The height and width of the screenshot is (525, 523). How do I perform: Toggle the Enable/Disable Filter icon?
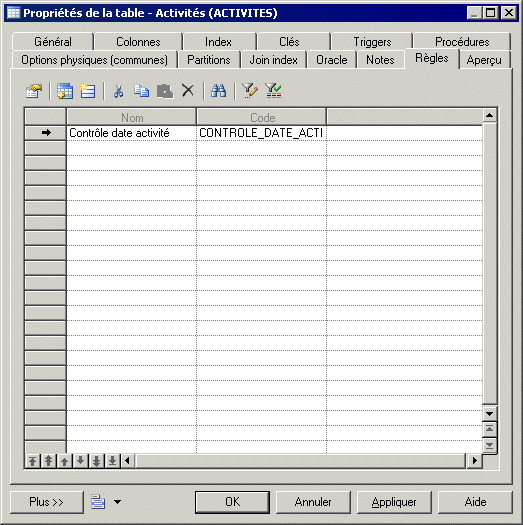273,91
